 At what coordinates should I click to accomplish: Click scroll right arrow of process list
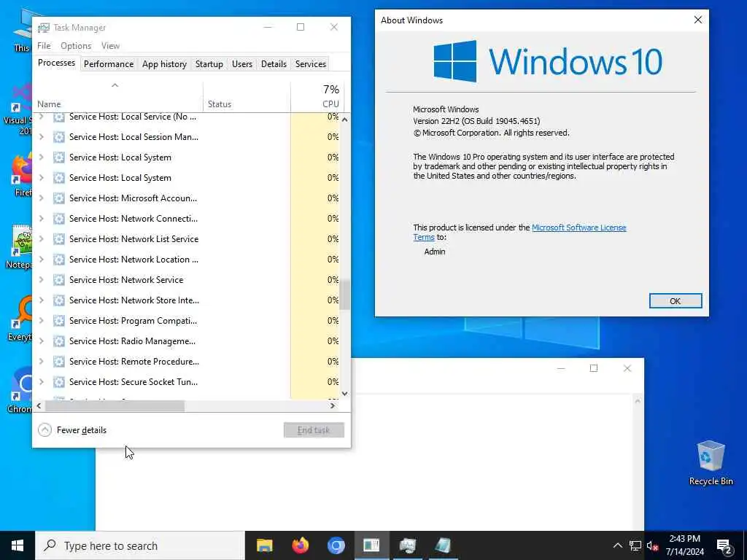pos(333,405)
